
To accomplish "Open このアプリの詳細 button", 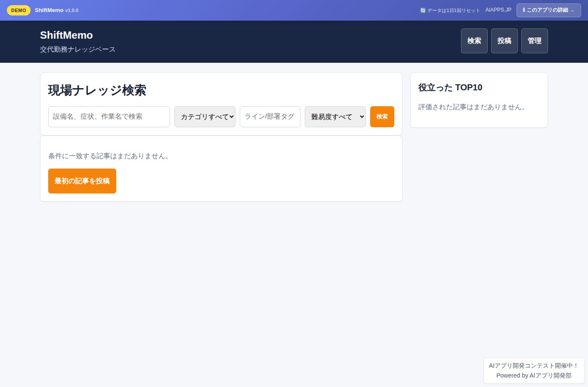I will click(548, 10).
